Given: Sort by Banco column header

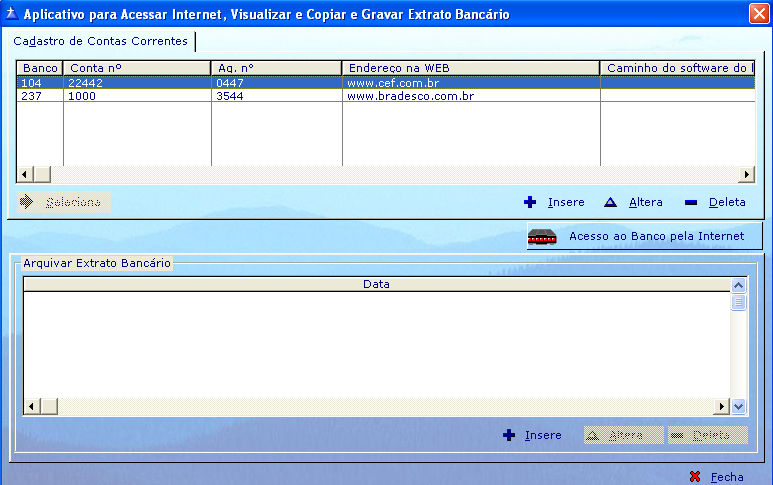Looking at the screenshot, I should 40,68.
